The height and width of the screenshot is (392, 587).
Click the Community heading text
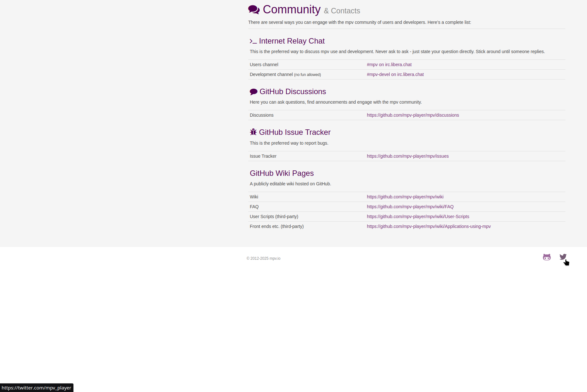click(291, 10)
